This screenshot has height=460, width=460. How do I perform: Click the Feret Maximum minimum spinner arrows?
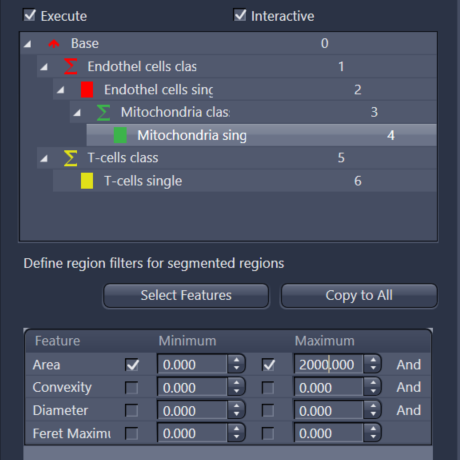(x=236, y=433)
